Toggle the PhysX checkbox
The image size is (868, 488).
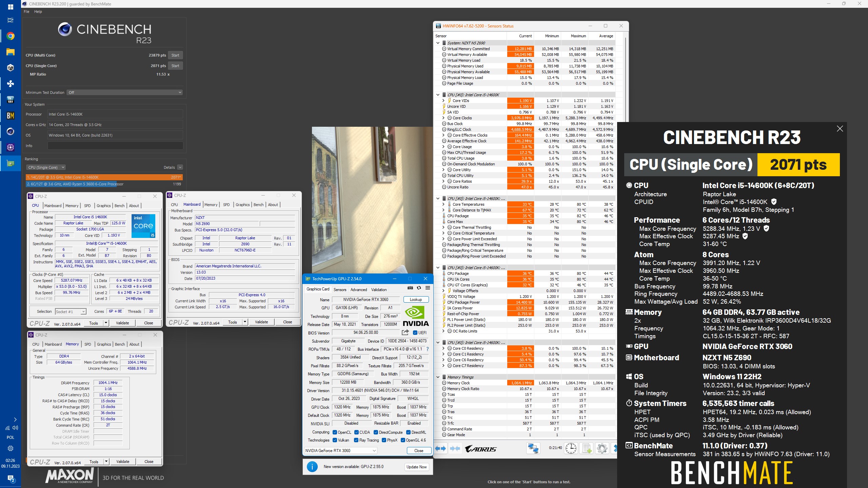(384, 440)
